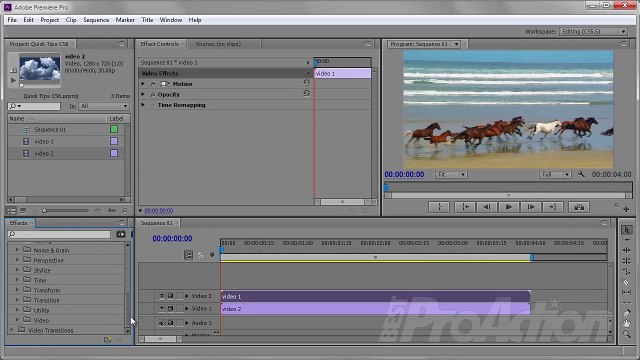Reset the Opacity effect
The height and width of the screenshot is (360, 640).
pyautogui.click(x=307, y=93)
